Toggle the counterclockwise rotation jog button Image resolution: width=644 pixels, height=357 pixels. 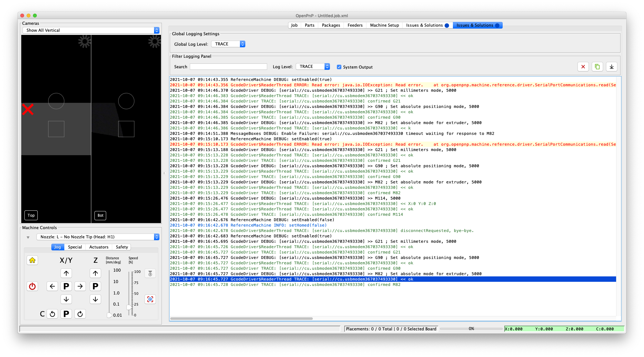[52, 314]
